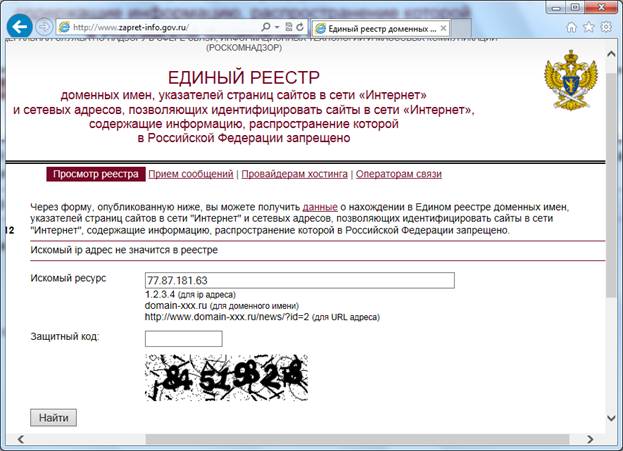Click the Internet Explorer page icon in address bar
The image size is (623, 451).
[x=64, y=27]
